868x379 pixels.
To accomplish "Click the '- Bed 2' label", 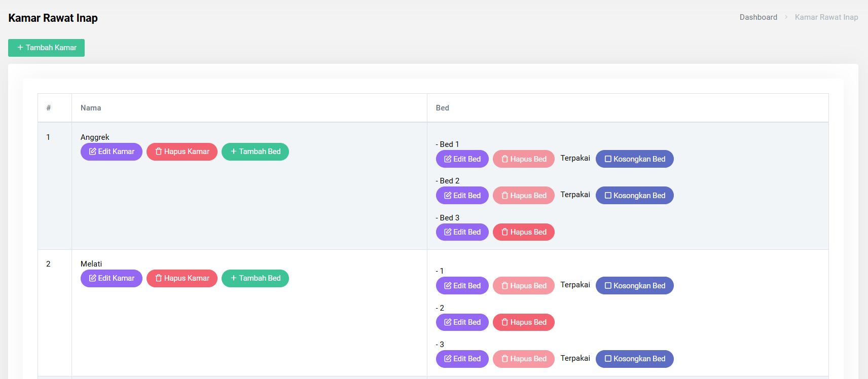I will pos(448,181).
